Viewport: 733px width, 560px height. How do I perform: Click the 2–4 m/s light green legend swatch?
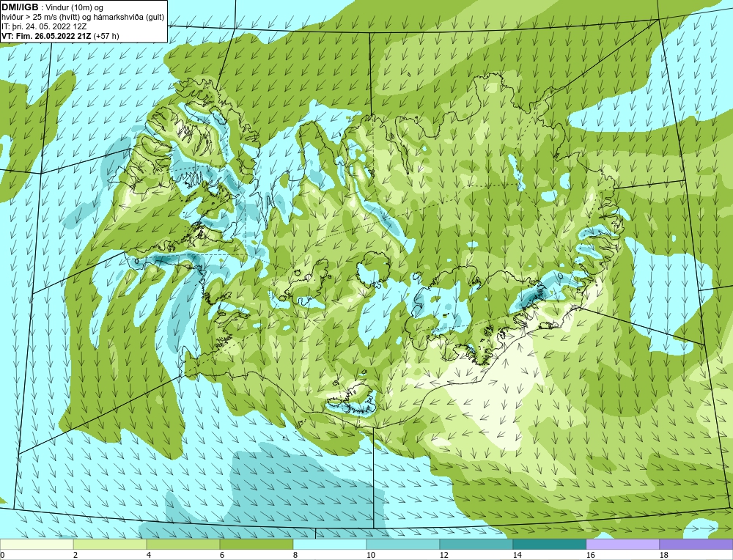(x=110, y=544)
